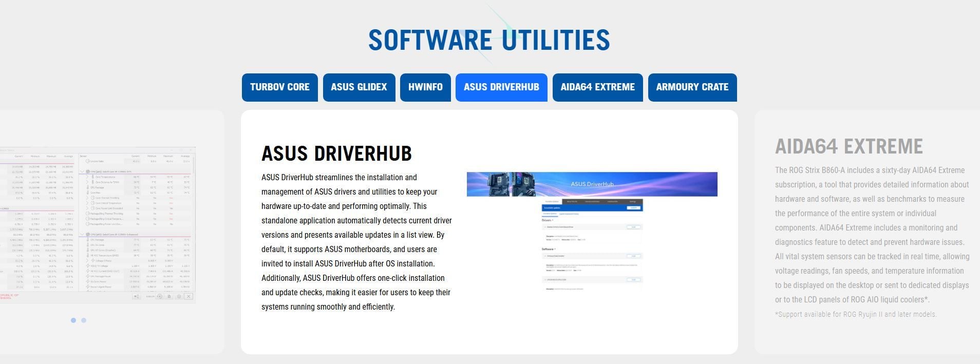
Task: Click the reset clock icon in HWiNFO toolbar
Action: (159, 296)
